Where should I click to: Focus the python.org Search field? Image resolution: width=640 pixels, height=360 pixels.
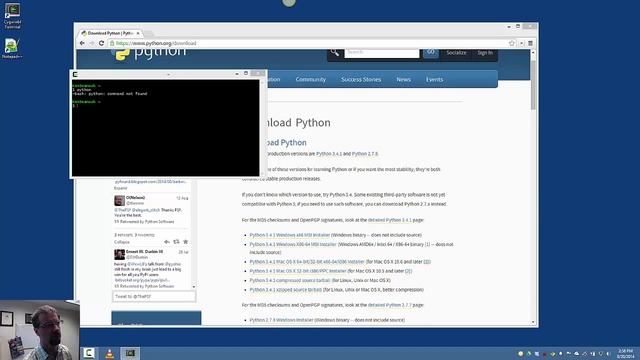[x=382, y=53]
